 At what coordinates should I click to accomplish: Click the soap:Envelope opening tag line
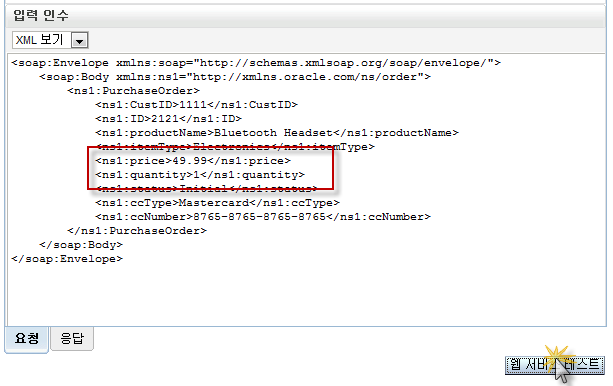[x=256, y=63]
